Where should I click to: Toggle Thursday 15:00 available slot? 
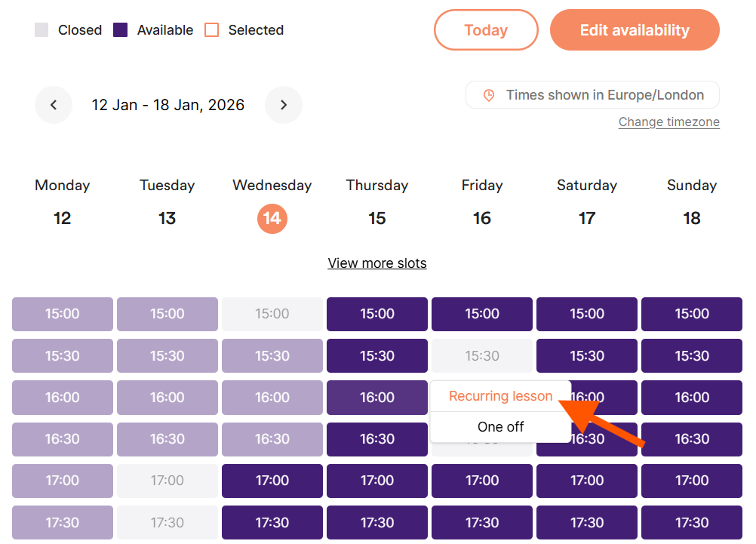[x=377, y=314]
